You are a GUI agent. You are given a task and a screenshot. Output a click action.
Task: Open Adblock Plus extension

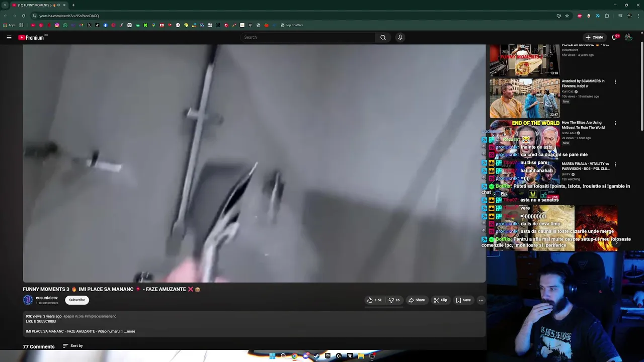[580, 16]
